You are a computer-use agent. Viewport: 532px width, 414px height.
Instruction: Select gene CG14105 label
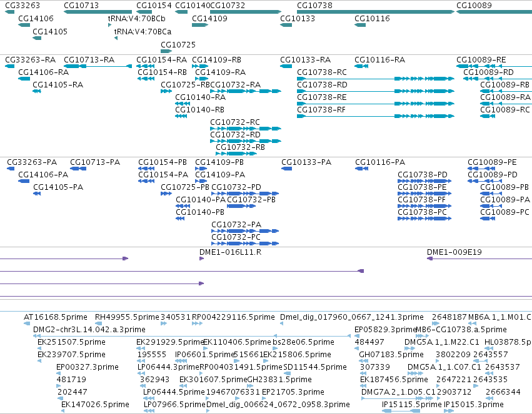50,31
